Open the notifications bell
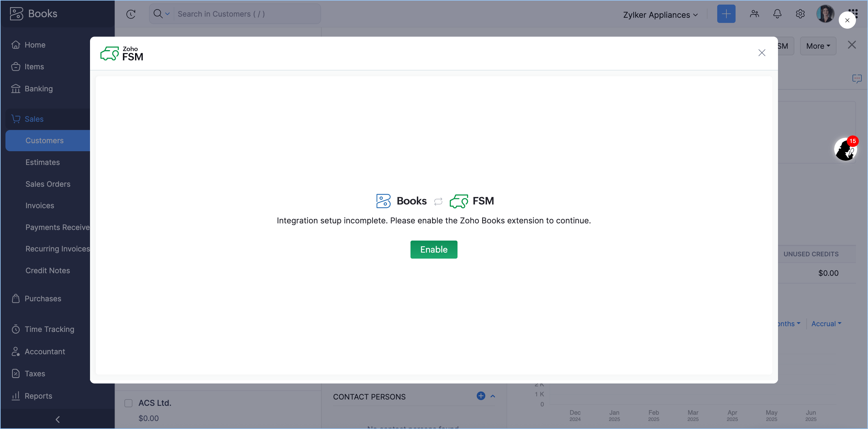The image size is (868, 429). pyautogui.click(x=777, y=14)
